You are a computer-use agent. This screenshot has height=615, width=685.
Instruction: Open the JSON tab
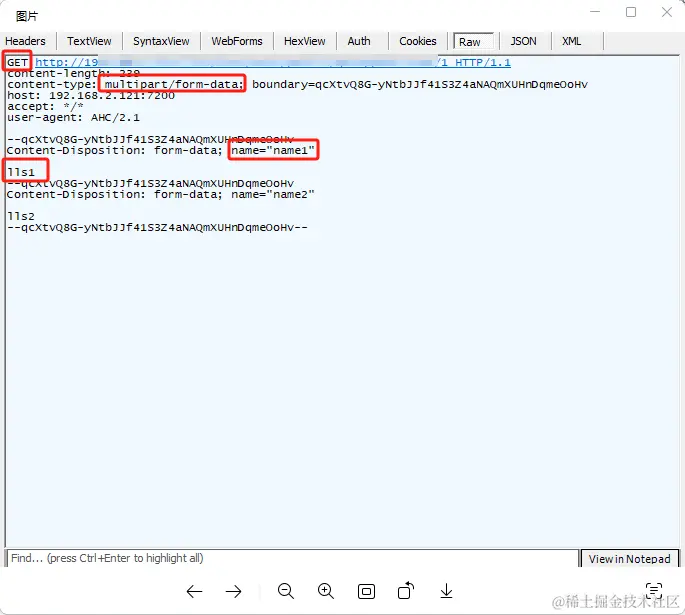[523, 41]
